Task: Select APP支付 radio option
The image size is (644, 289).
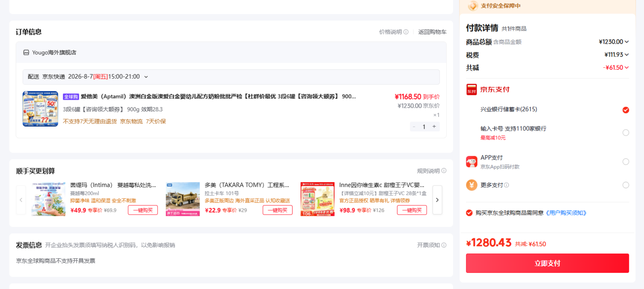Action: tap(626, 162)
